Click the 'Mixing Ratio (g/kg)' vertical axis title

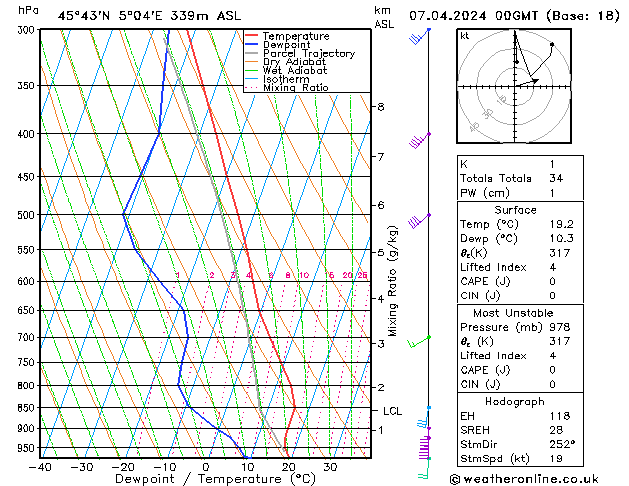(392, 281)
